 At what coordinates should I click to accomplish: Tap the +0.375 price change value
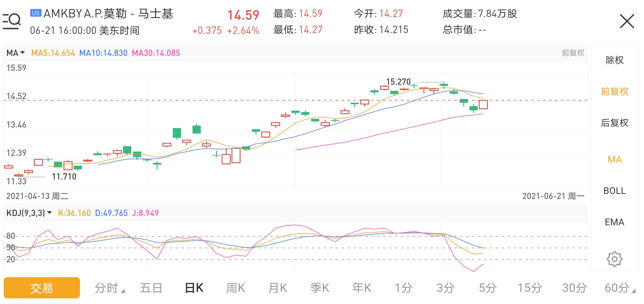click(207, 30)
